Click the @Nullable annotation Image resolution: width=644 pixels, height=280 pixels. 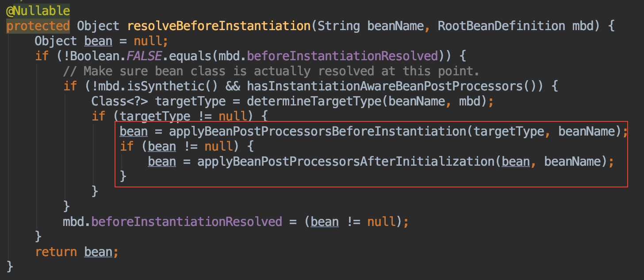pyautogui.click(x=38, y=10)
